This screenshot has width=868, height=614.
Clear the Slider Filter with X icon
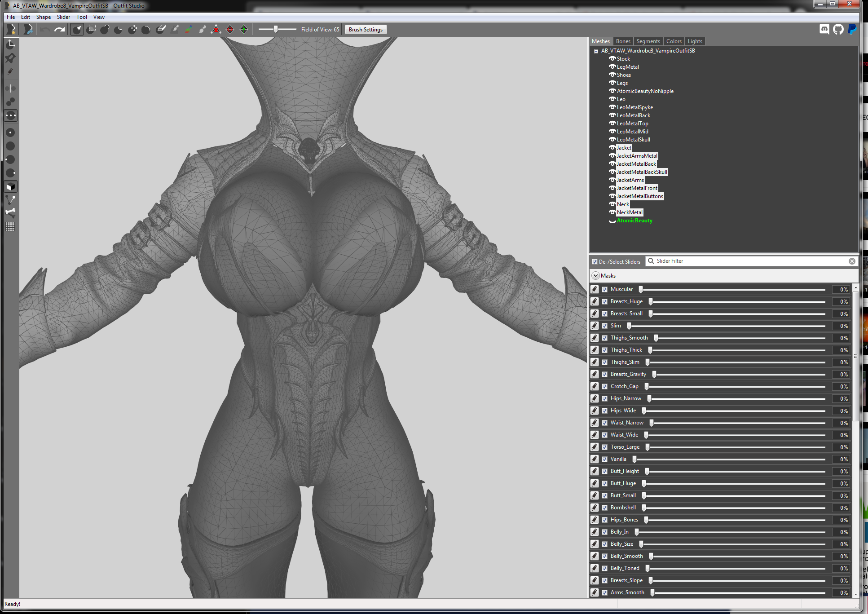[852, 261]
